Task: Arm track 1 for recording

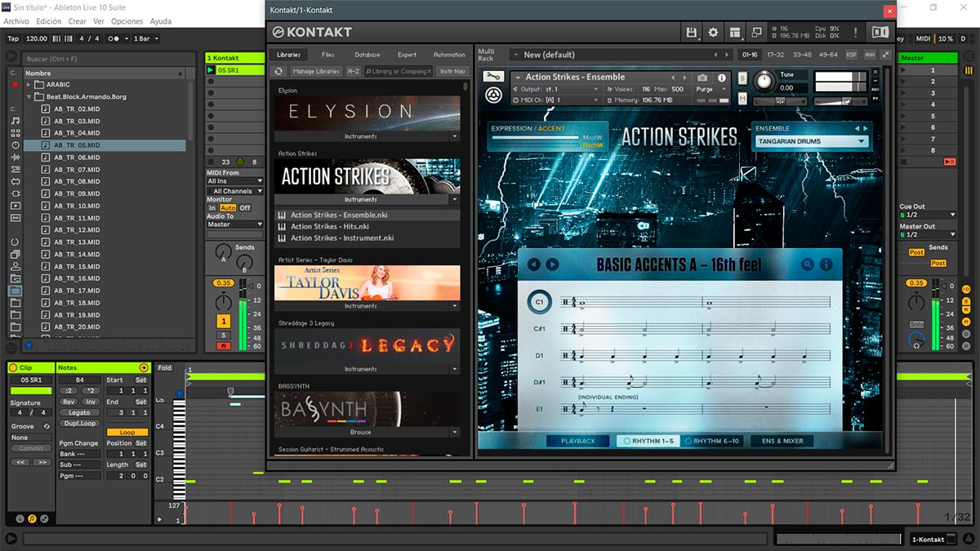Action: pyautogui.click(x=223, y=346)
